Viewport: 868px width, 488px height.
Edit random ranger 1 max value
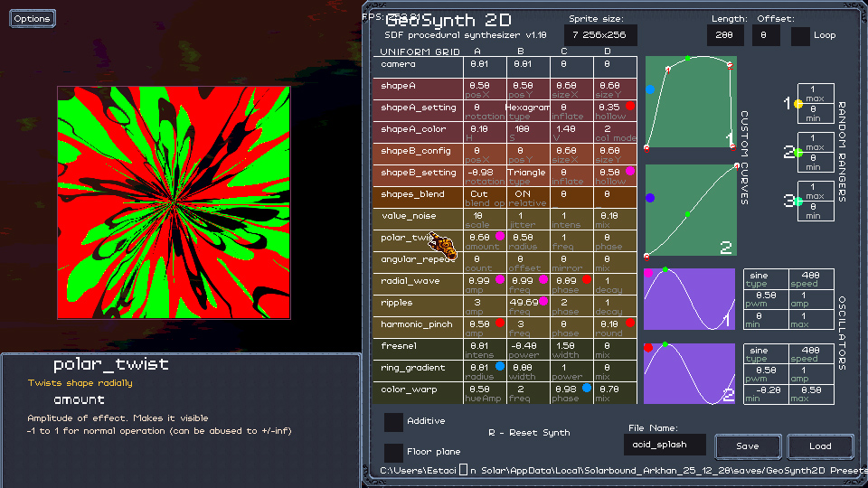tap(816, 93)
